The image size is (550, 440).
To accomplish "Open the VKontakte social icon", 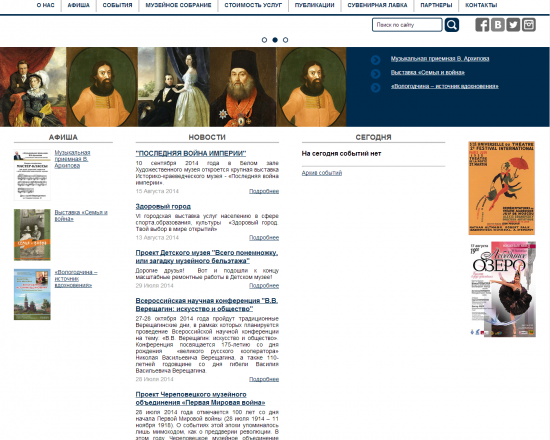I will point(498,25).
